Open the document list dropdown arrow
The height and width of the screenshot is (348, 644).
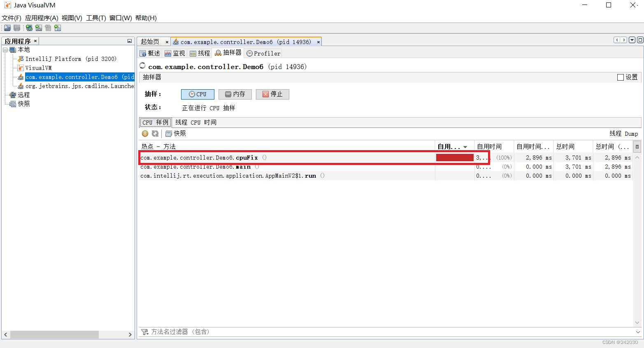pyautogui.click(x=632, y=40)
